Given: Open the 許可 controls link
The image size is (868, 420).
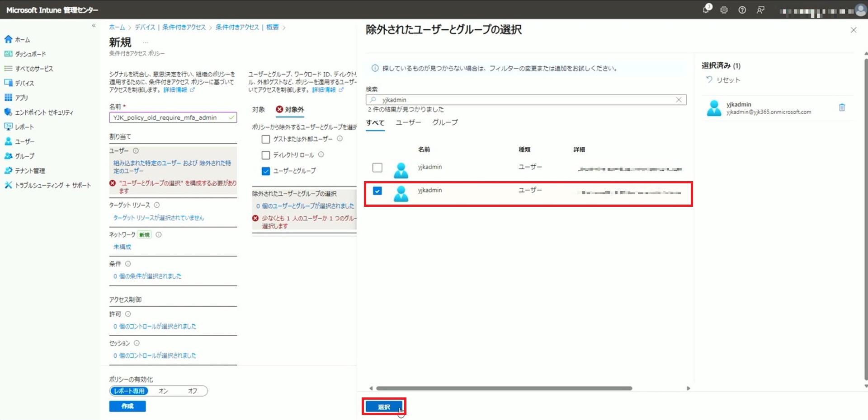Looking at the screenshot, I should click(x=155, y=326).
